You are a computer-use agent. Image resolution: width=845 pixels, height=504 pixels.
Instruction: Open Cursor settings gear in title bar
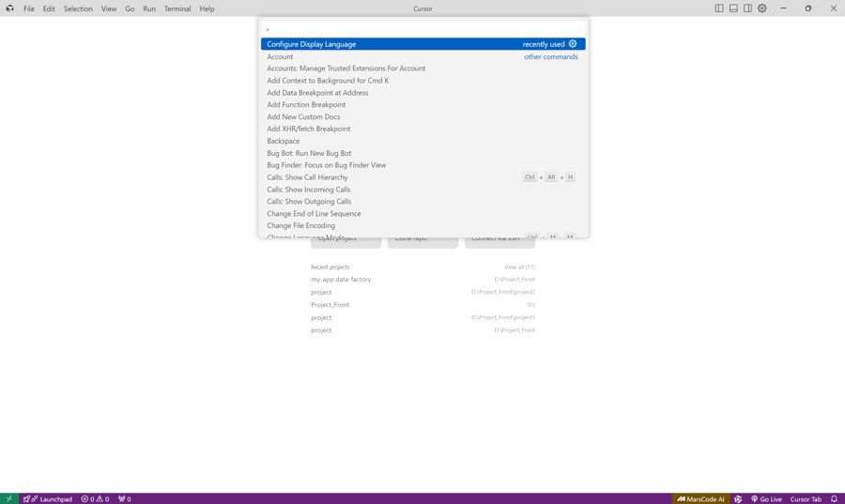tap(762, 8)
